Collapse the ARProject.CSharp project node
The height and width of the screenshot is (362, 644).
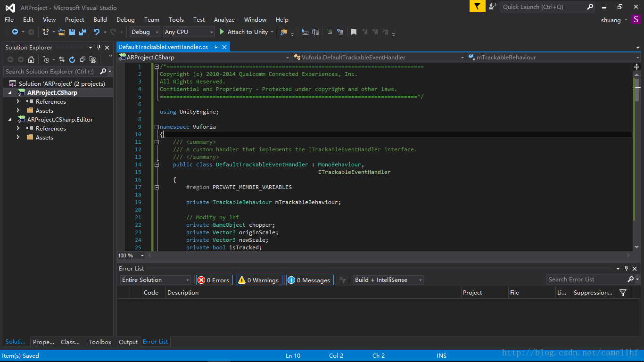point(10,93)
